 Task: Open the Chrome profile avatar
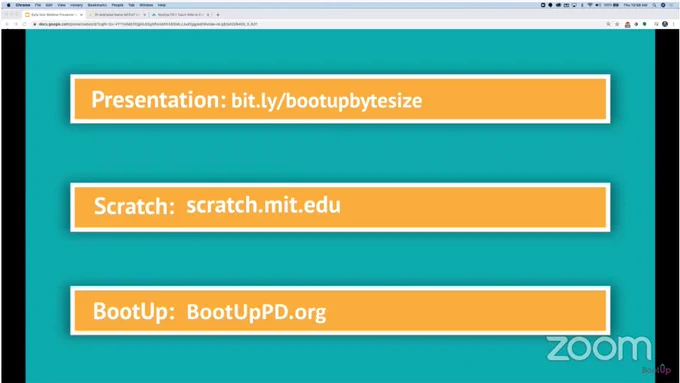pos(665,24)
